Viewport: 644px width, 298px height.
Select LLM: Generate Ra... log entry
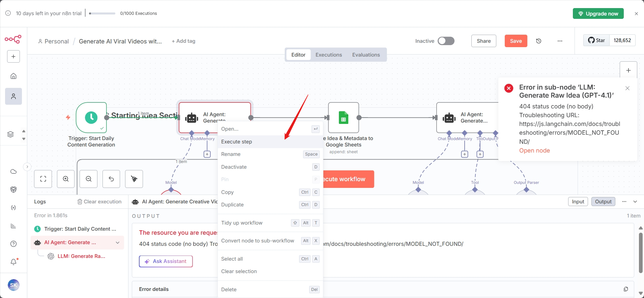(81, 256)
